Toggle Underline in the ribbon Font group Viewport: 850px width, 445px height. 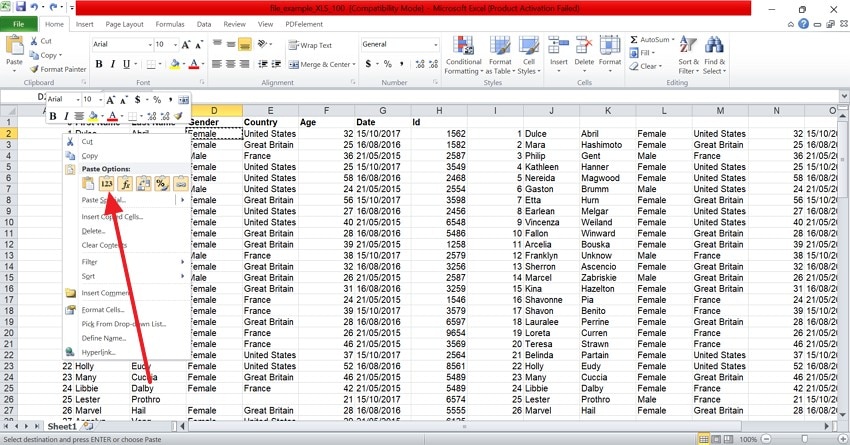tap(126, 64)
